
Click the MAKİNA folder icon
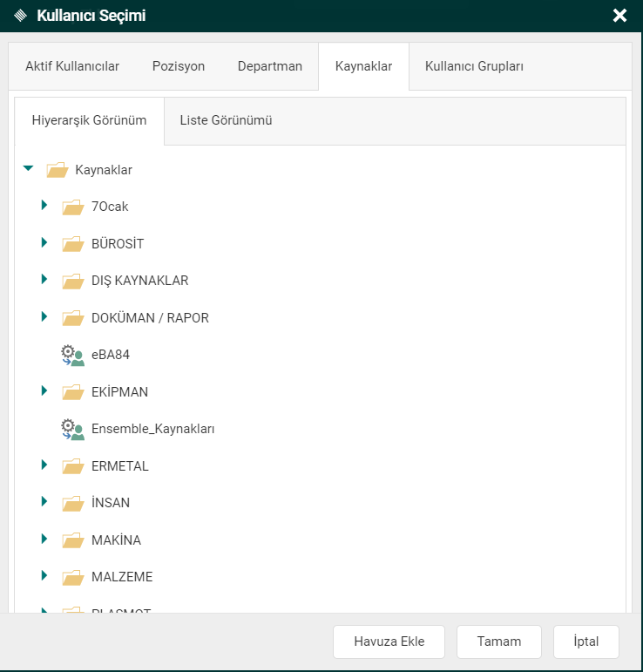[x=72, y=540]
